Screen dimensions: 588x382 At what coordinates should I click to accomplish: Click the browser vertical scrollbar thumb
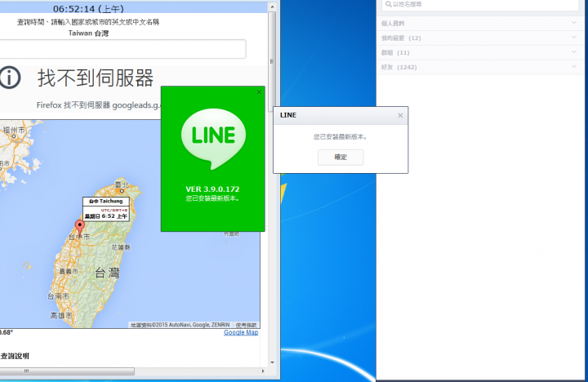tap(272, 60)
